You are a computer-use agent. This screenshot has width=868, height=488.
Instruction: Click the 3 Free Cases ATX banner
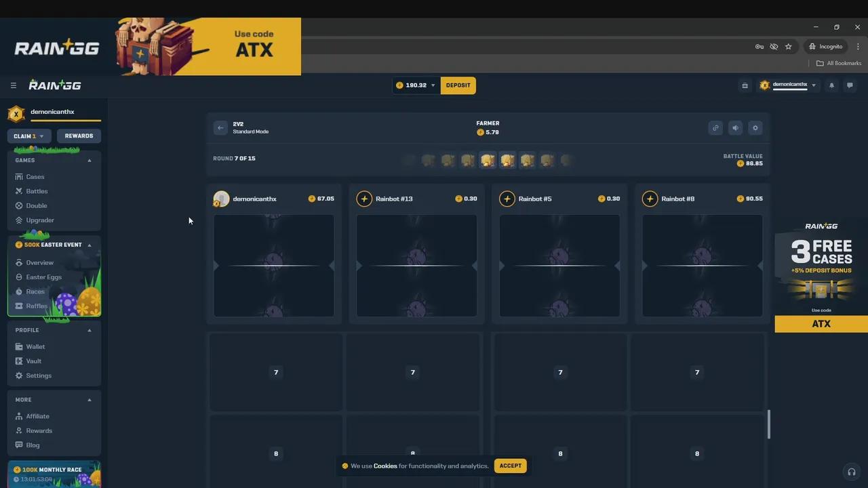click(x=821, y=275)
